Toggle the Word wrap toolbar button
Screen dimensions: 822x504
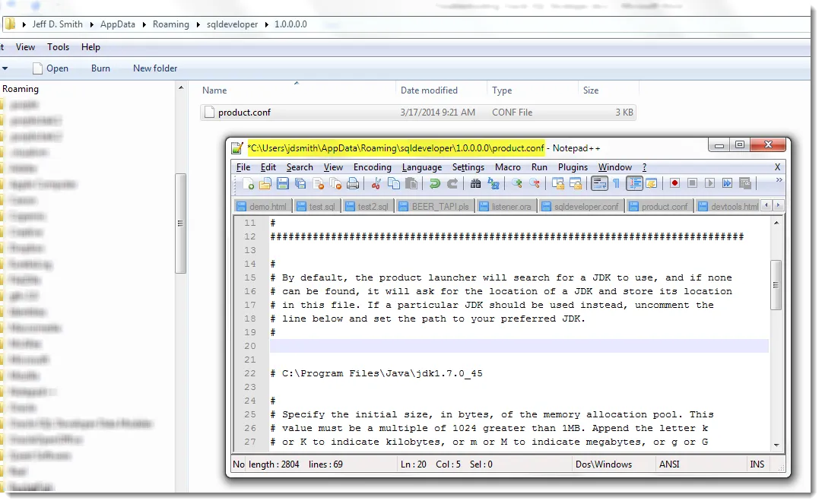click(x=599, y=183)
